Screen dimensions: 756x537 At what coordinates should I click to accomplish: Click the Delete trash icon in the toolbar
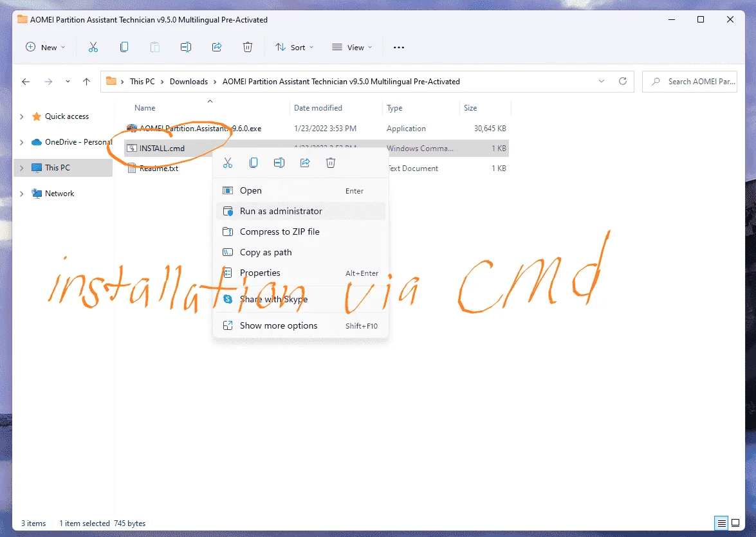click(247, 47)
